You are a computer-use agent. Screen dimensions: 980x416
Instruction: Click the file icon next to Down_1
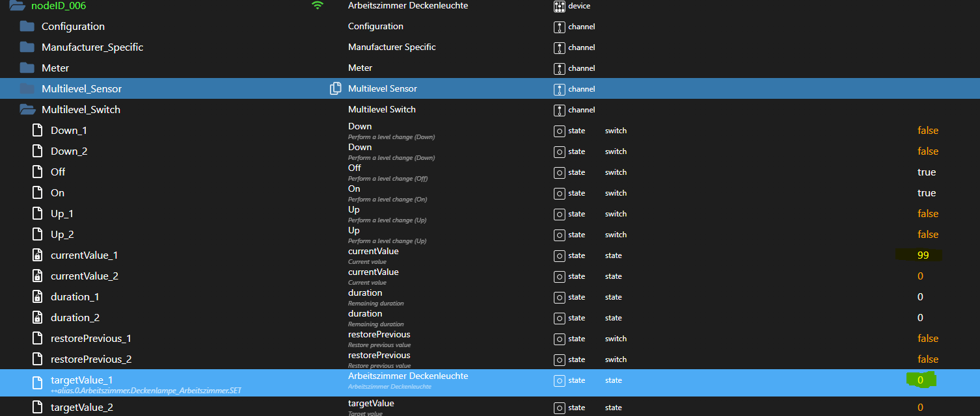click(x=38, y=131)
